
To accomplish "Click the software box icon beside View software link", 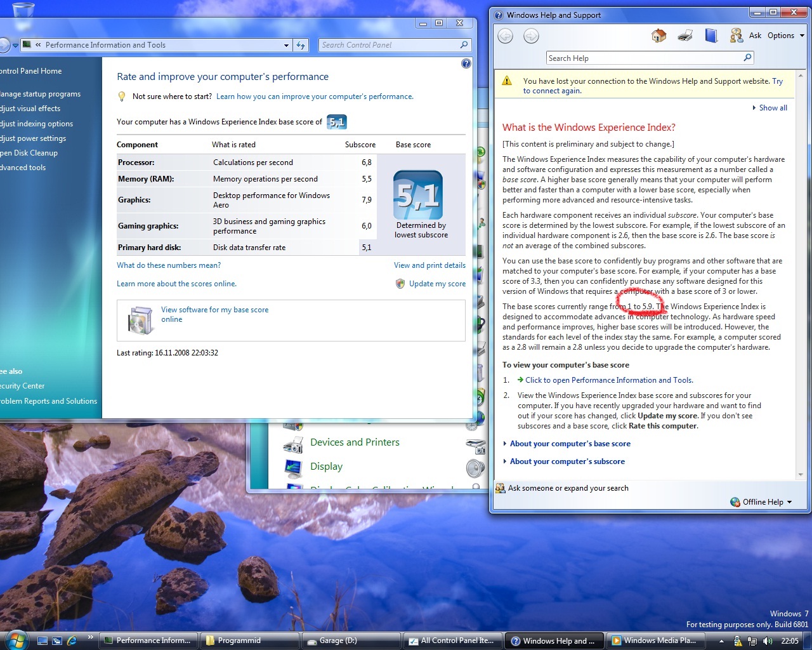I will click(x=141, y=320).
